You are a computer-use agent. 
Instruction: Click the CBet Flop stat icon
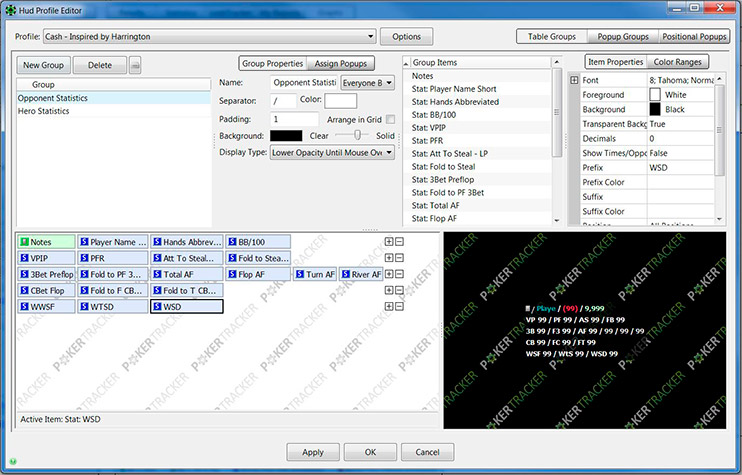click(x=25, y=290)
